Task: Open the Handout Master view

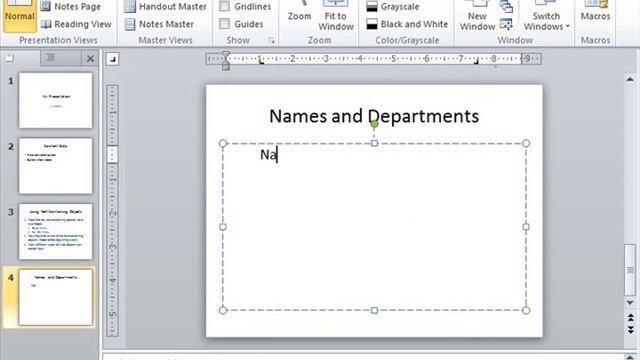Action: click(x=165, y=7)
